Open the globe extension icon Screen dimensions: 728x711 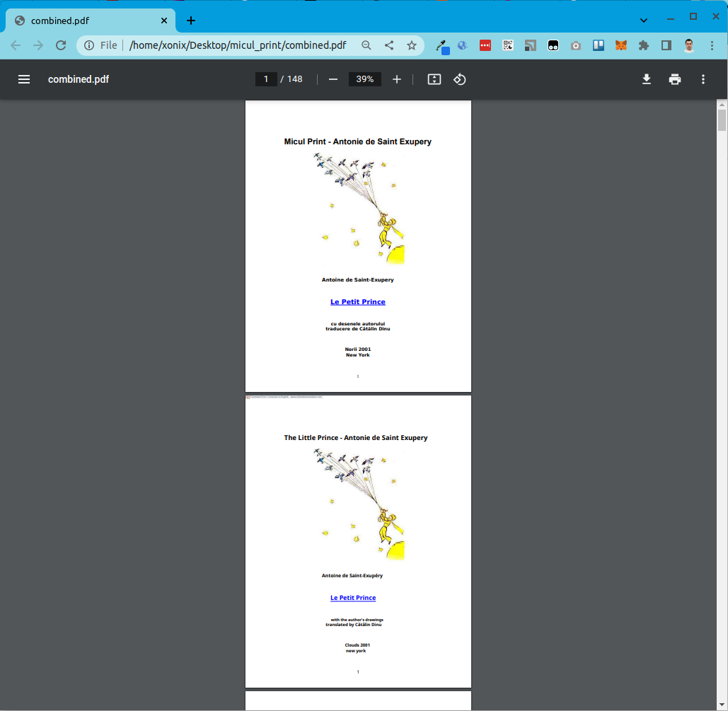[x=463, y=45]
